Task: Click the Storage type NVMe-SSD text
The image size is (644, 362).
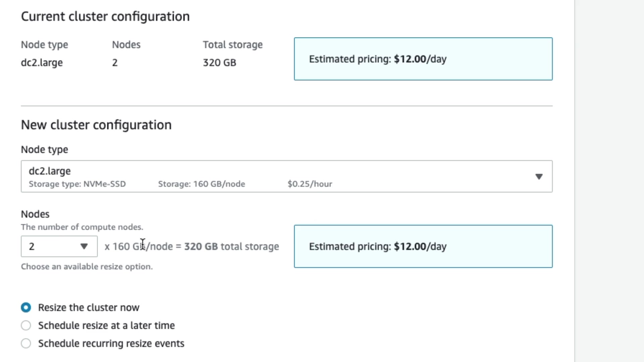Action: coord(77,184)
